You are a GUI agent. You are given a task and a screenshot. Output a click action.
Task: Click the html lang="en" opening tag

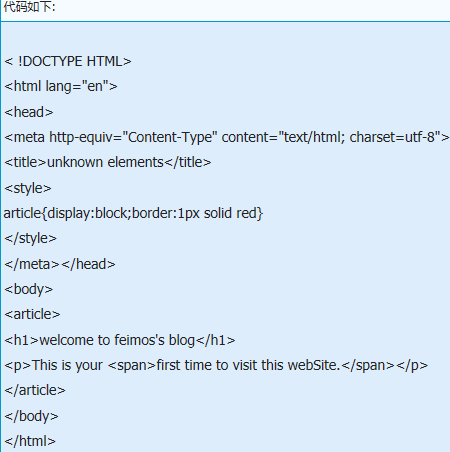pyautogui.click(x=61, y=87)
